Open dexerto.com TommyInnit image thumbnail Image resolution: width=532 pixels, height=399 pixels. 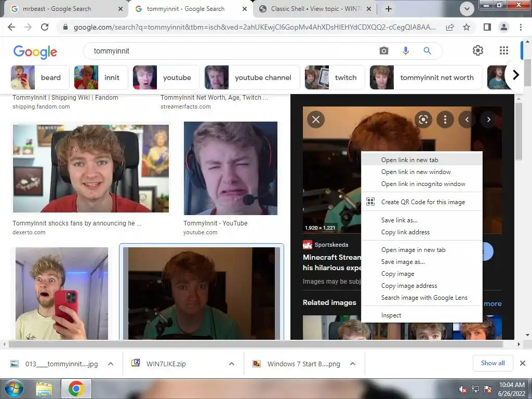91,169
